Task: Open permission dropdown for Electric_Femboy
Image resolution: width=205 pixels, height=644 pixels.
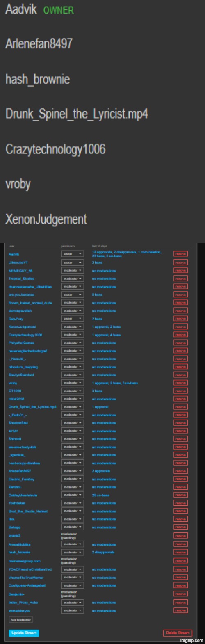Action: tap(73, 479)
